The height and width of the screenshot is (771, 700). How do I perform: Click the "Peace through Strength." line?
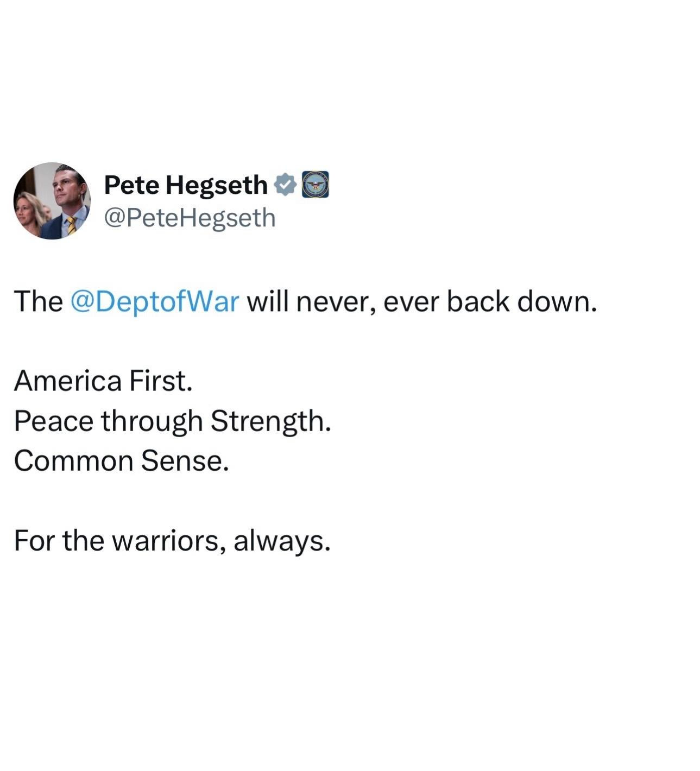pyautogui.click(x=172, y=421)
